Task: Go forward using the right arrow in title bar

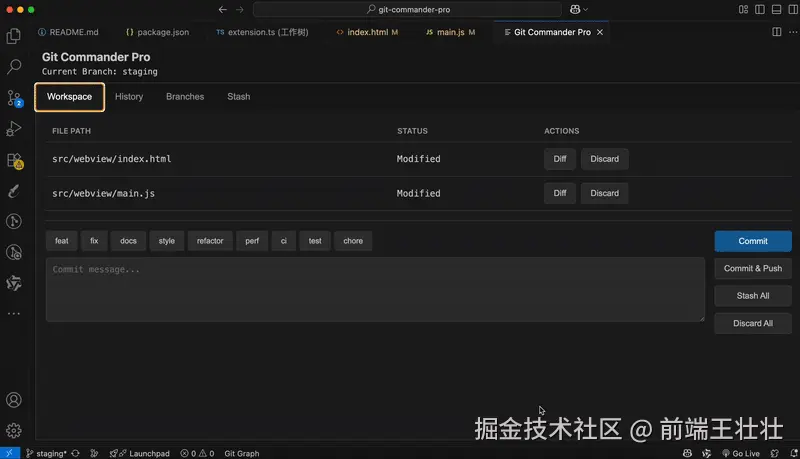Action: 240,9
